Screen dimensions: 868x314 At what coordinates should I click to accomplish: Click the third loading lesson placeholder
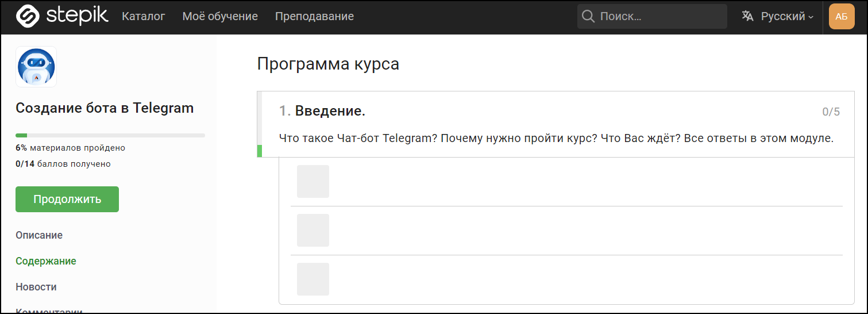(313, 279)
